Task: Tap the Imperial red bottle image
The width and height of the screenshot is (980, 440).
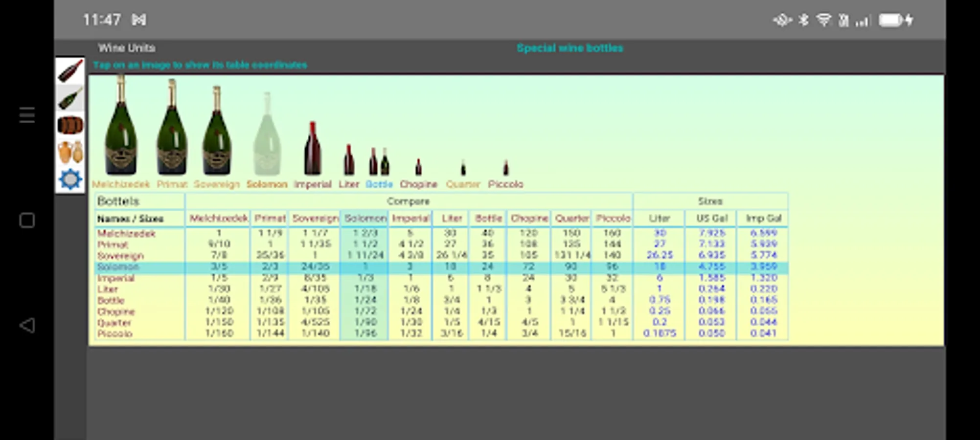Action: point(312,148)
